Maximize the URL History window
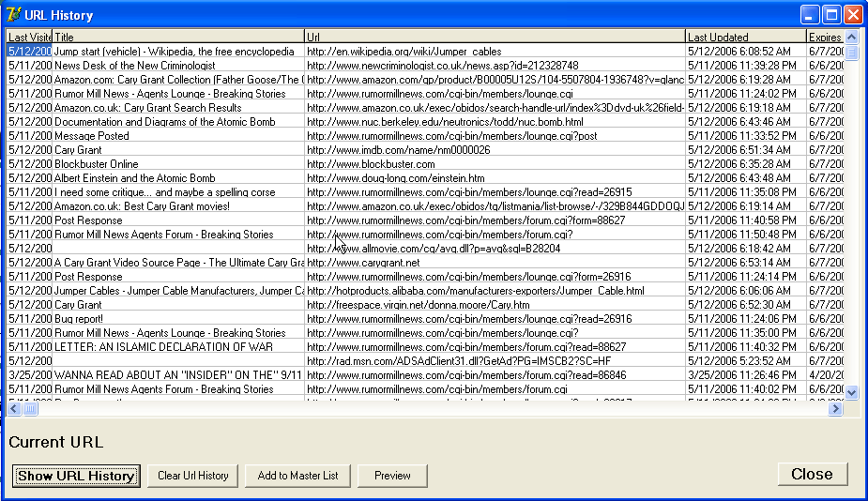 pos(831,15)
